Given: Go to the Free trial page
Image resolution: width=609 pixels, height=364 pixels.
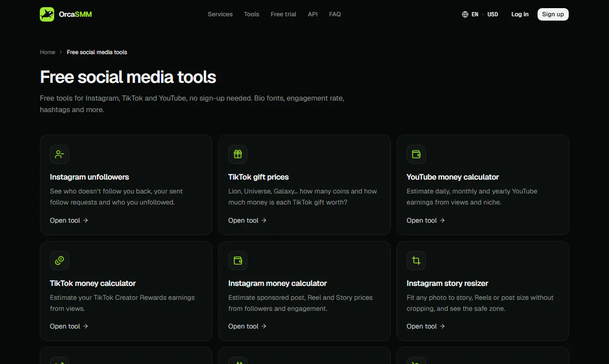Looking at the screenshot, I should click(283, 14).
